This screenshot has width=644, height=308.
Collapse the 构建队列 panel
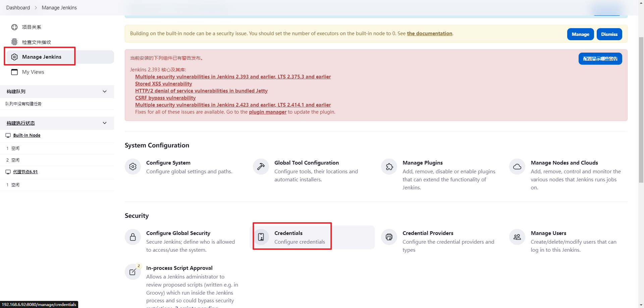(105, 91)
